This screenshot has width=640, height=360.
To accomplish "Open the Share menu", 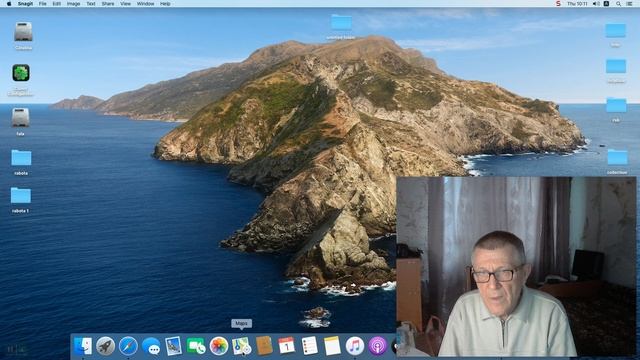I will click(x=108, y=4).
